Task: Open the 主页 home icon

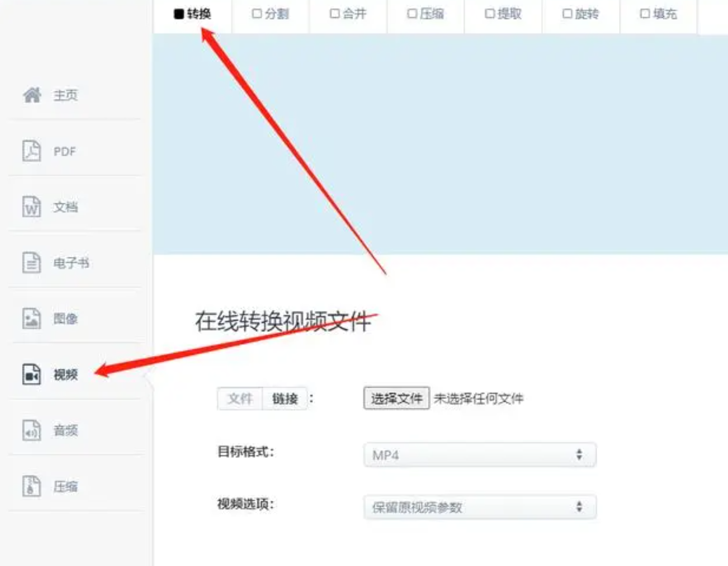Action: click(x=32, y=95)
